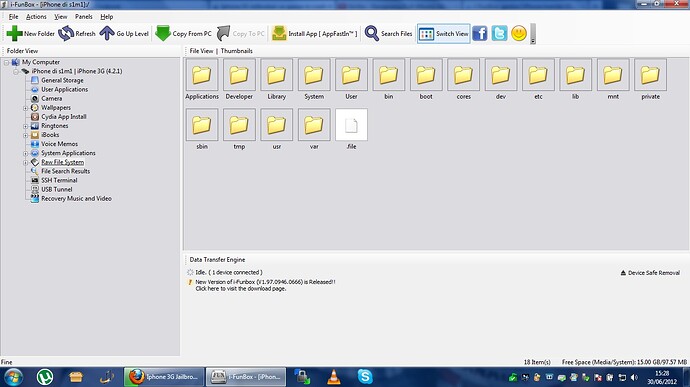
Task: Click the yellow smiley face icon
Action: tap(519, 33)
